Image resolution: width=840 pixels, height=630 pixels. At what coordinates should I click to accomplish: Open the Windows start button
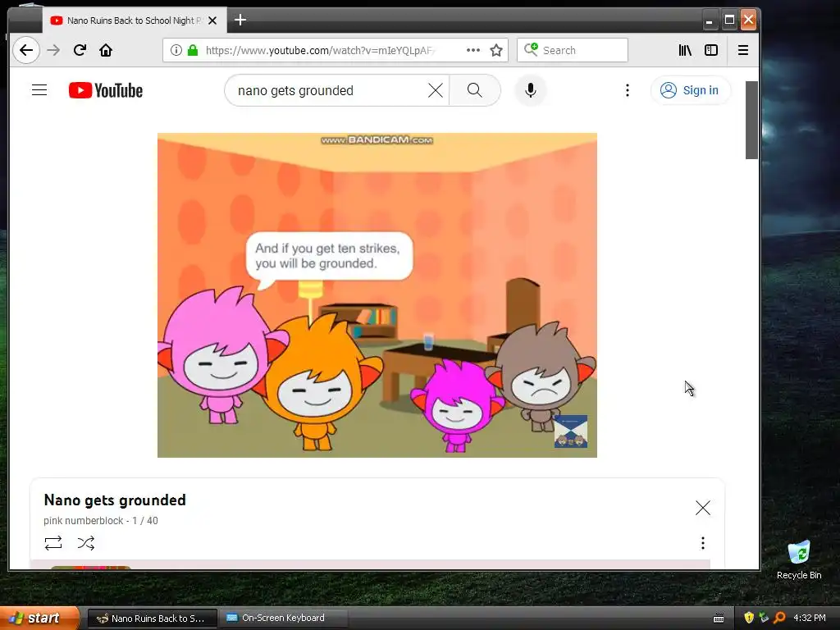pyautogui.click(x=39, y=619)
